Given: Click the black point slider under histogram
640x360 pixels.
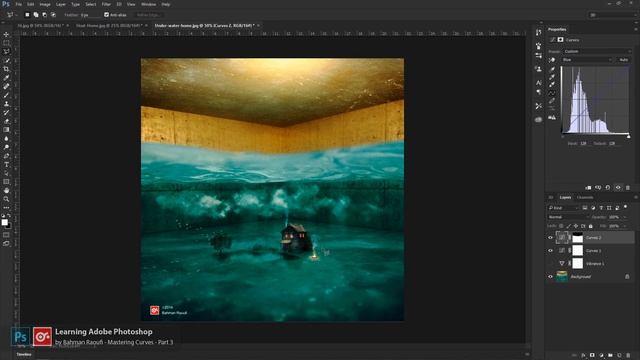Looking at the screenshot, I should coord(562,136).
